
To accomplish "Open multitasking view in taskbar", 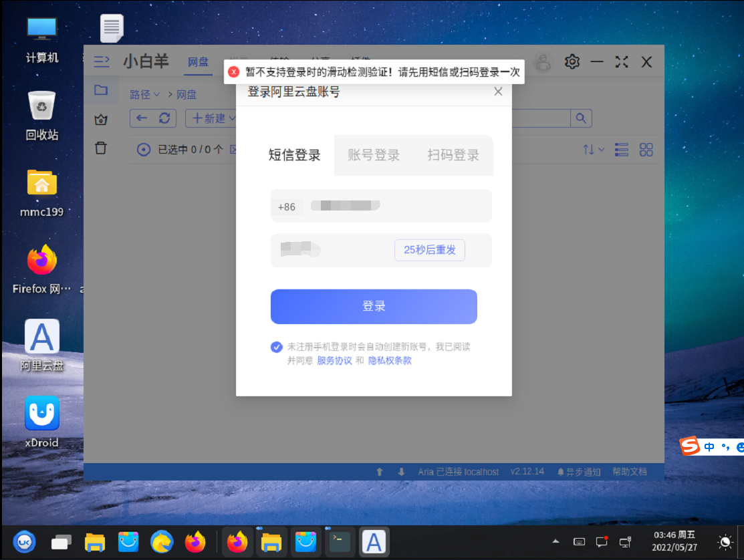I will point(61,542).
